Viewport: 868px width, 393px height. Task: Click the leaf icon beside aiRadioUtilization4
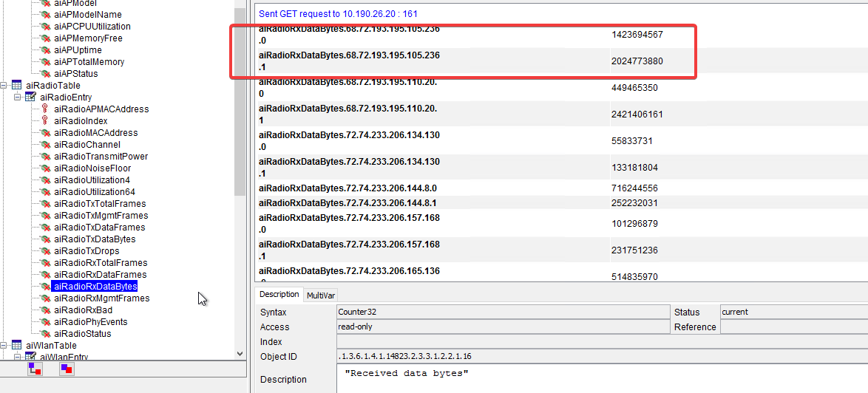[47, 180]
